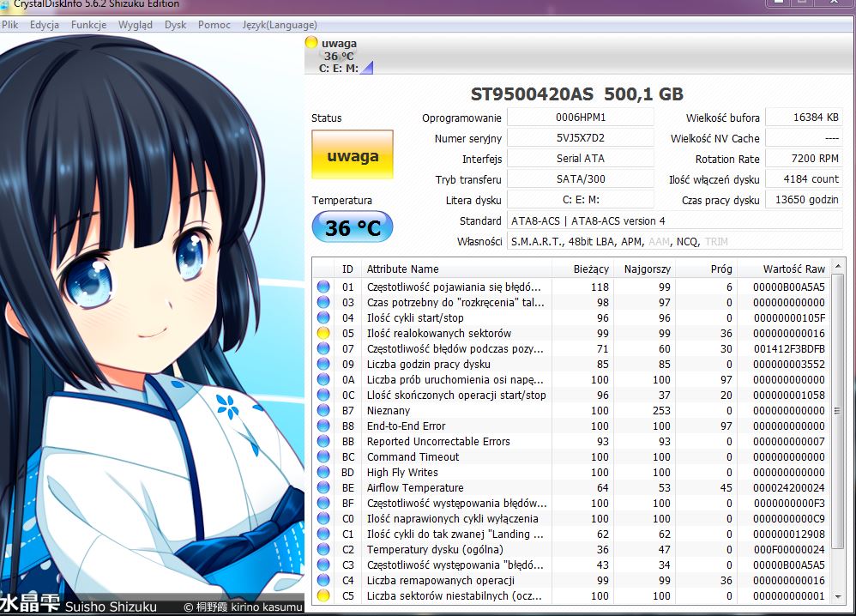This screenshot has width=856, height=616.
Task: Click the status icon for attribute BD
Action: [323, 472]
